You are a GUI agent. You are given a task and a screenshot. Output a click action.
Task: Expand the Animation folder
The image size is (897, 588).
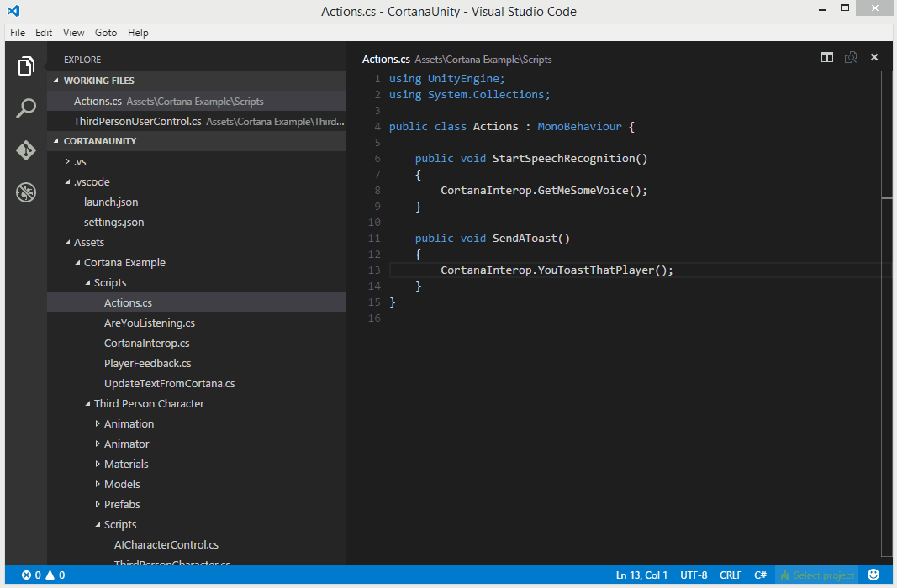(x=98, y=423)
